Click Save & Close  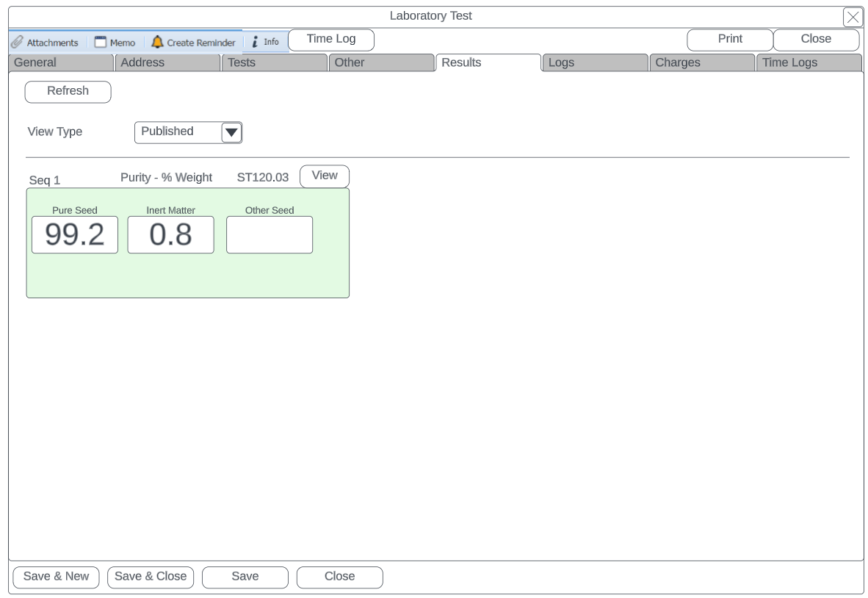pos(151,577)
